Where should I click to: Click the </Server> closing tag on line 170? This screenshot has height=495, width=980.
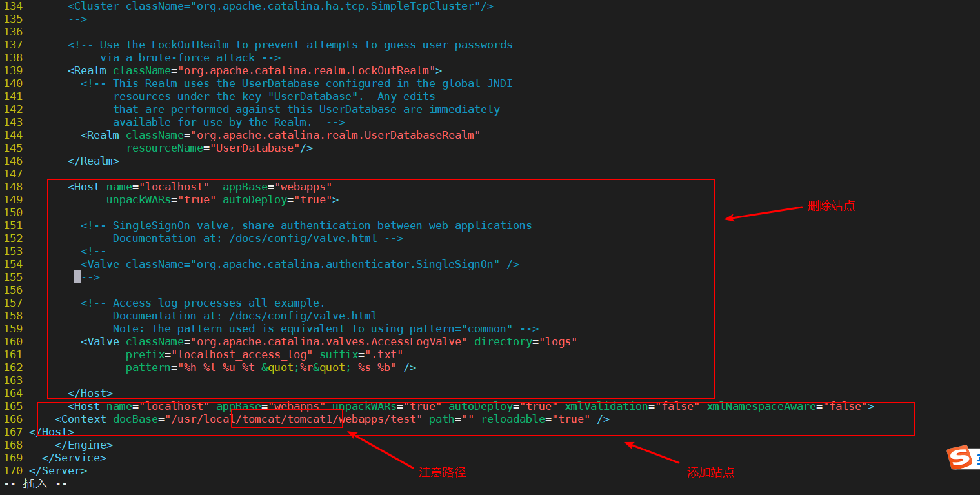(58, 471)
